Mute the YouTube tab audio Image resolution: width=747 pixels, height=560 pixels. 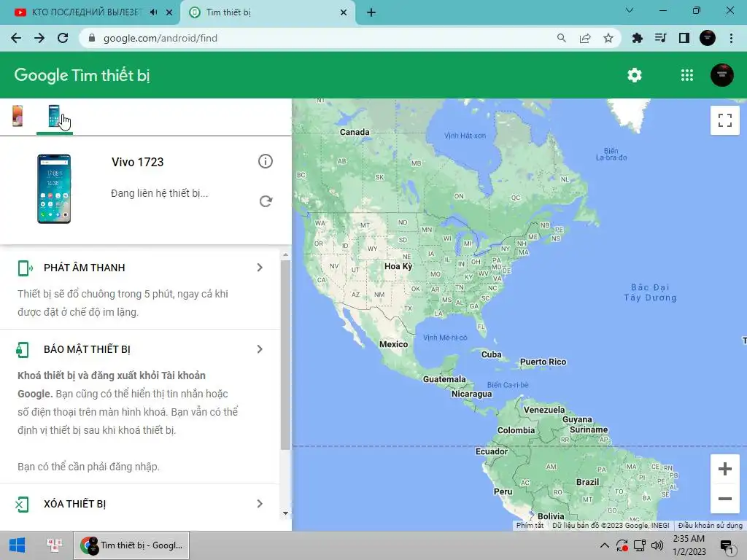click(153, 12)
